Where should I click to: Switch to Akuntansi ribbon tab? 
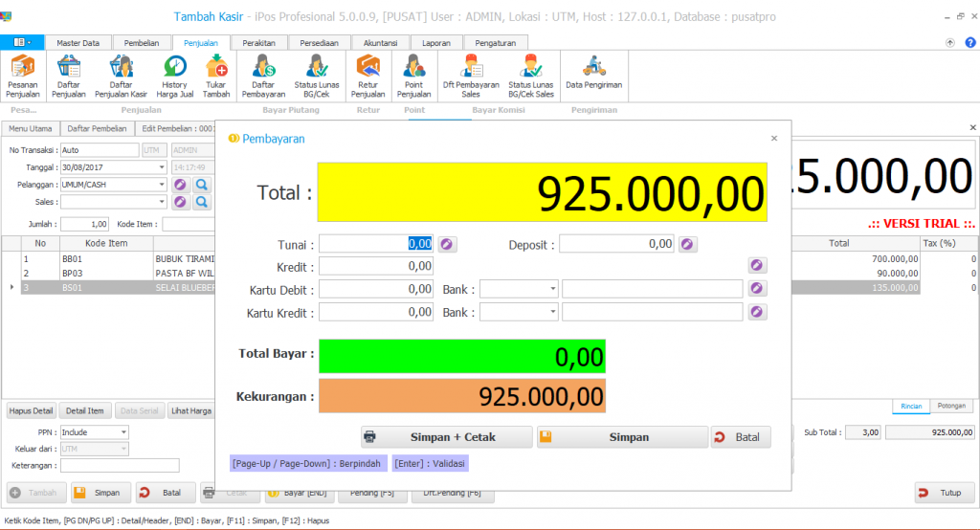tap(380, 43)
